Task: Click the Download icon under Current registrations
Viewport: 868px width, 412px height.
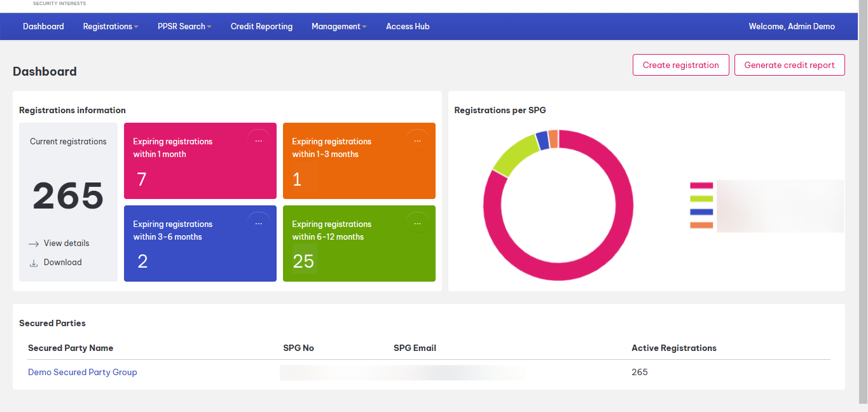Action: pos(34,263)
